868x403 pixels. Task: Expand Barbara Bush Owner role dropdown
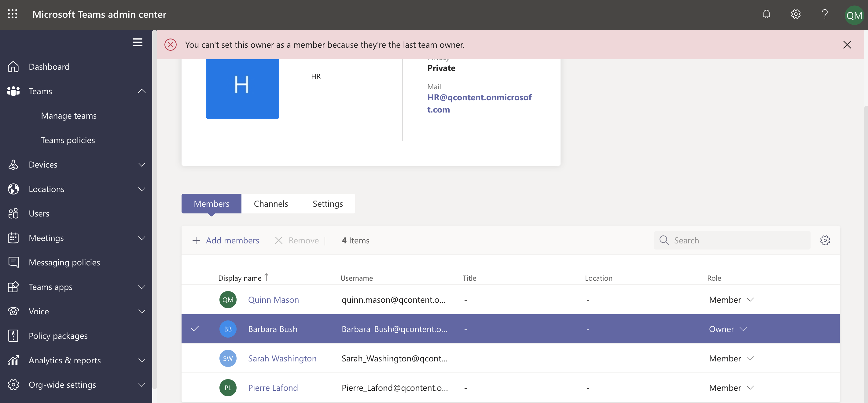point(743,328)
